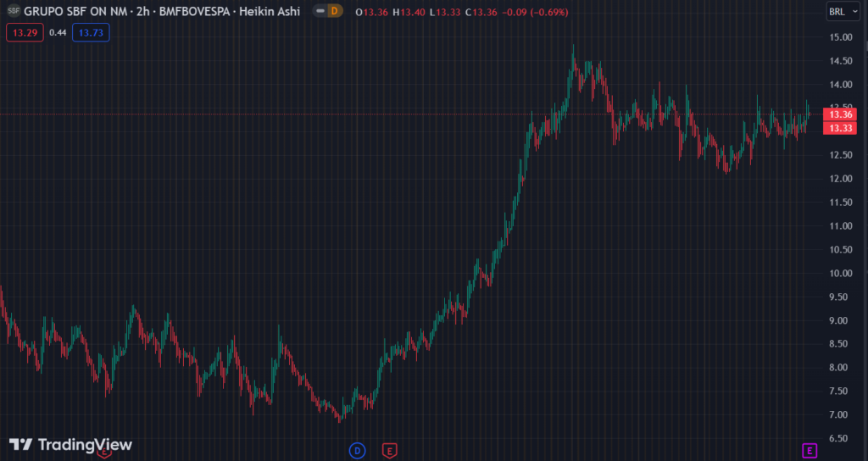The height and width of the screenshot is (461, 868).
Task: Click the 12.00 price scale label
Action: tap(840, 179)
